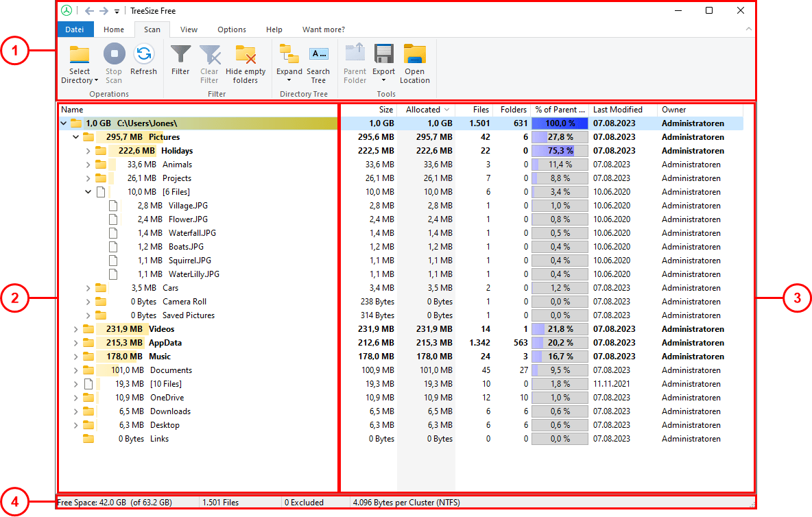812x517 pixels.
Task: Select the Camera Roll folder
Action: coord(184,302)
